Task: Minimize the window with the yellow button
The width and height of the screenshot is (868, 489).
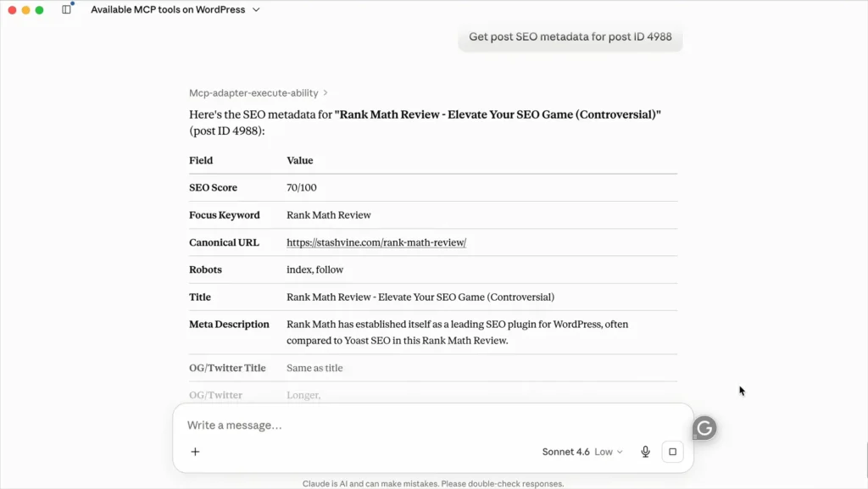Action: point(25,10)
